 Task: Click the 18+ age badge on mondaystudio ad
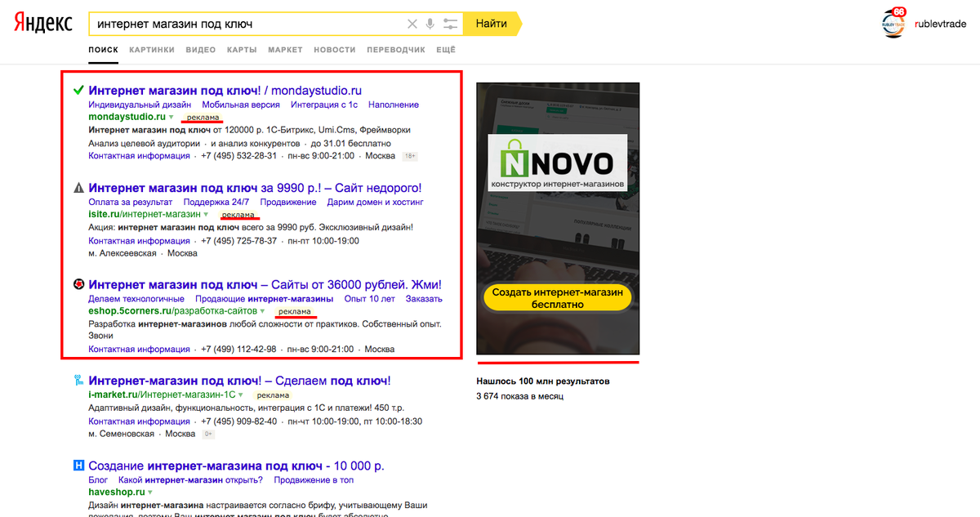tap(410, 156)
